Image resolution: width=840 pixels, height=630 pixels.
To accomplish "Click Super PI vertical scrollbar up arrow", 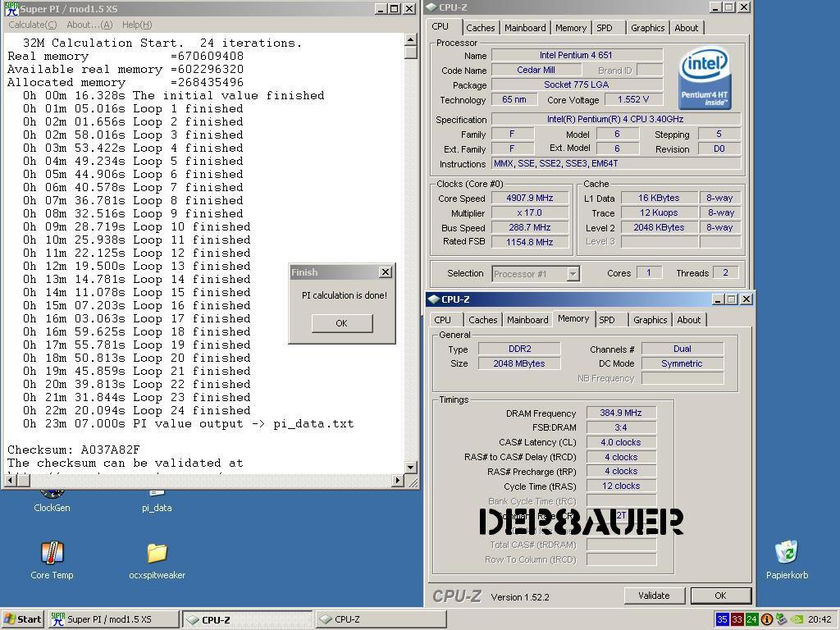I will 410,39.
